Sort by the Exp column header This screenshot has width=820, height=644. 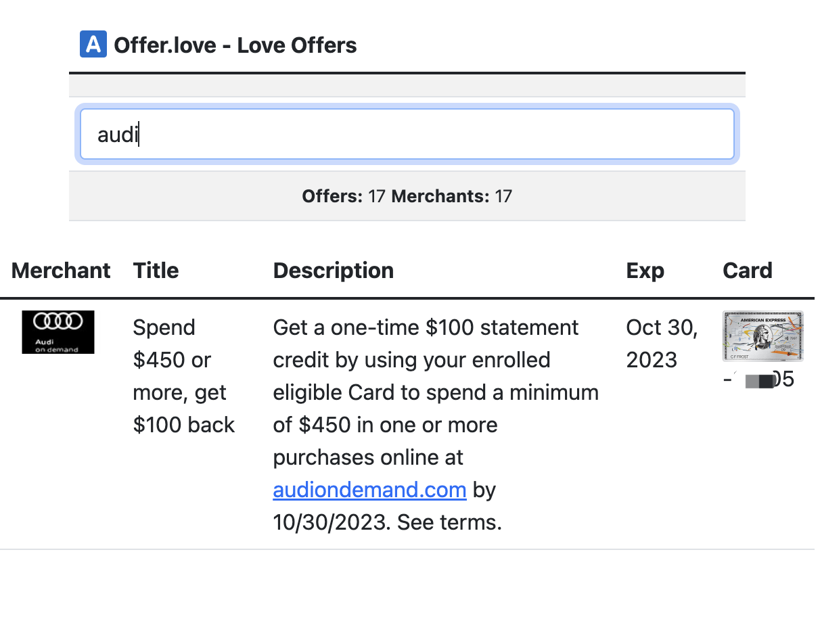pos(645,271)
